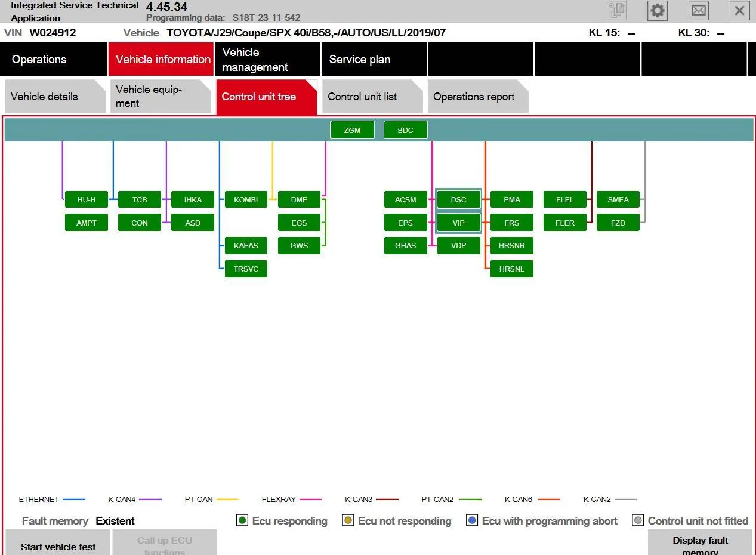Image resolution: width=756 pixels, height=555 pixels.
Task: Click the documents copy icon in header
Action: coord(616,10)
